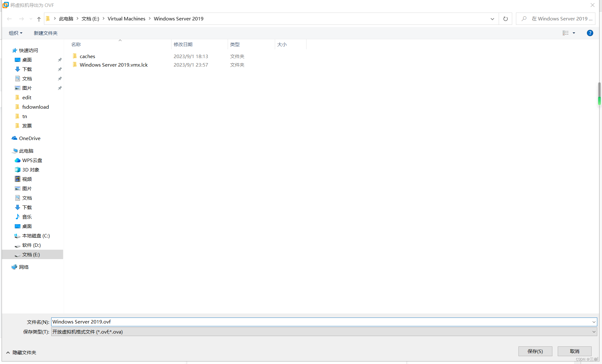Open 视频 in the sidebar
The width and height of the screenshot is (602, 364).
(27, 179)
